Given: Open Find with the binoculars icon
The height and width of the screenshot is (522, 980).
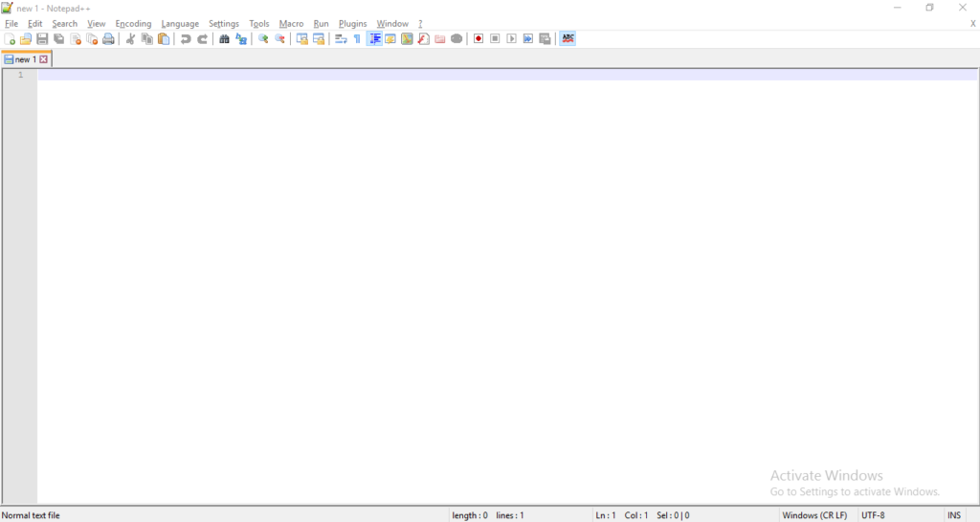Looking at the screenshot, I should tap(224, 39).
